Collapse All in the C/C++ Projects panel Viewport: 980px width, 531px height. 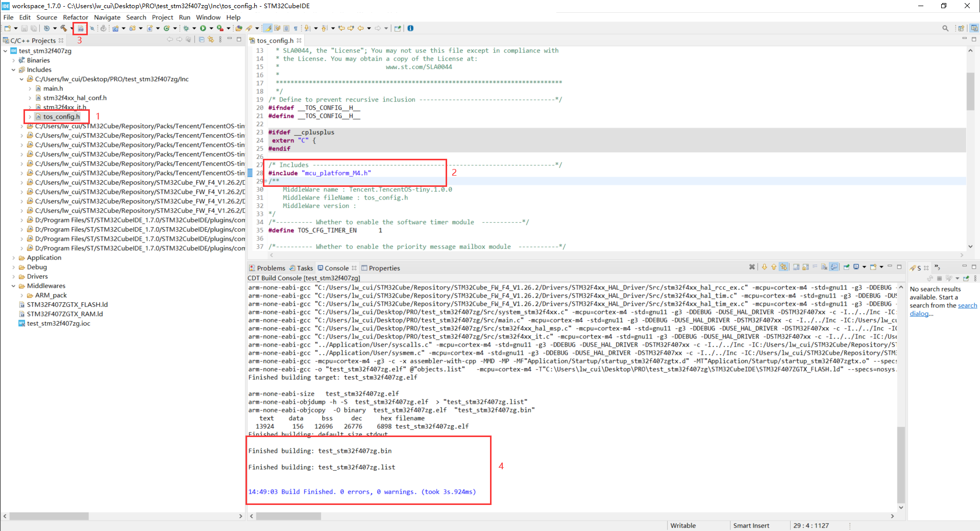click(202, 39)
